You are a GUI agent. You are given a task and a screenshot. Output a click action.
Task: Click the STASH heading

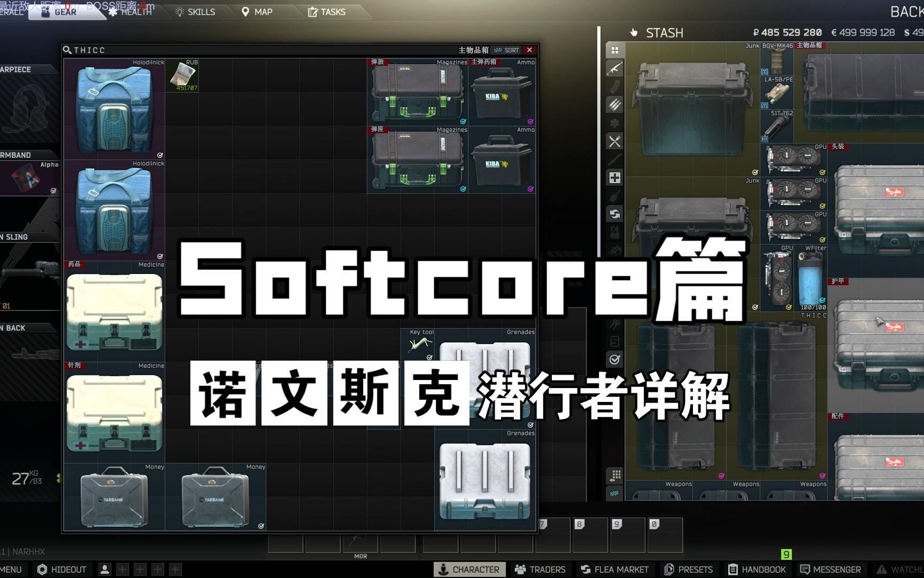[x=664, y=33]
